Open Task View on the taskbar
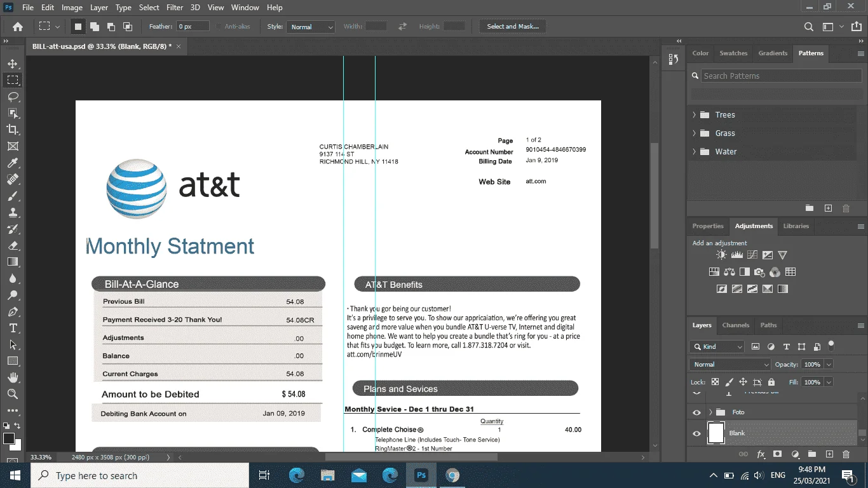The width and height of the screenshot is (868, 488). (264, 475)
